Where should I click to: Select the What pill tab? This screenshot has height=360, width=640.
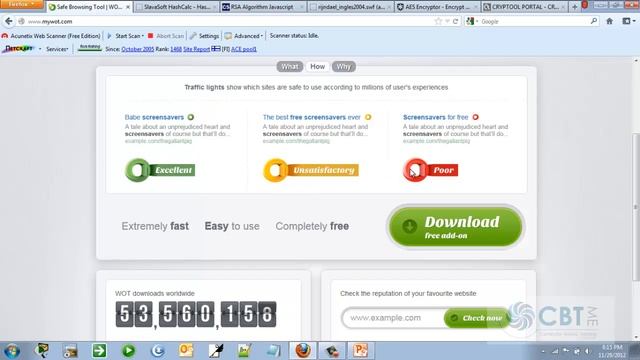[289, 67]
